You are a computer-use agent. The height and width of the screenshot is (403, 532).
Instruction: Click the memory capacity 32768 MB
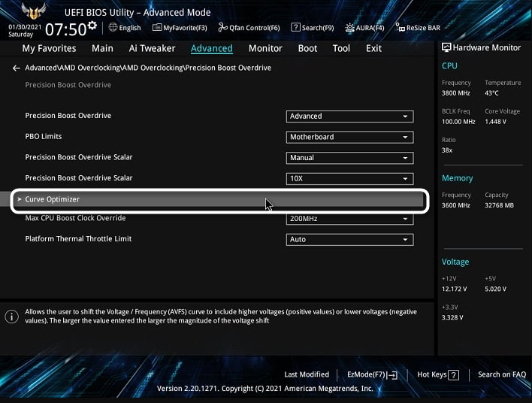(x=499, y=205)
